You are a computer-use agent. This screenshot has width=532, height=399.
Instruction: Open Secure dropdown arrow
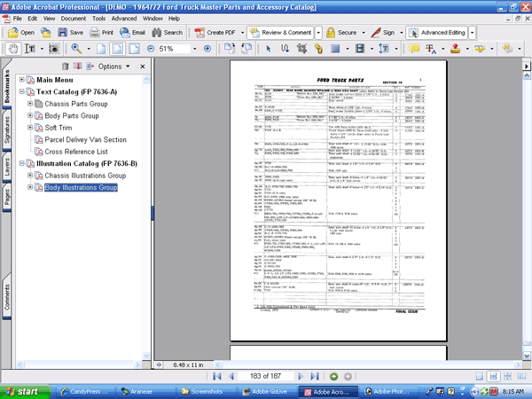pos(364,33)
